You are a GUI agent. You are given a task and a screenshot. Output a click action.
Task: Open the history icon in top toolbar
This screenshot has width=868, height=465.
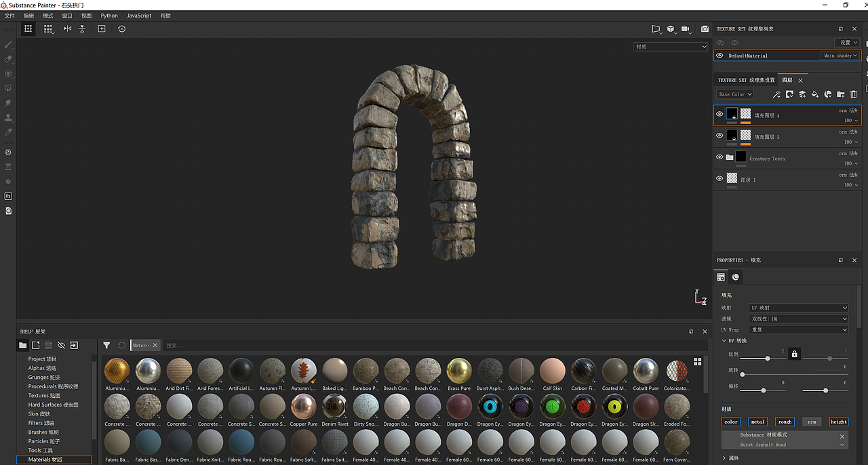coord(121,28)
